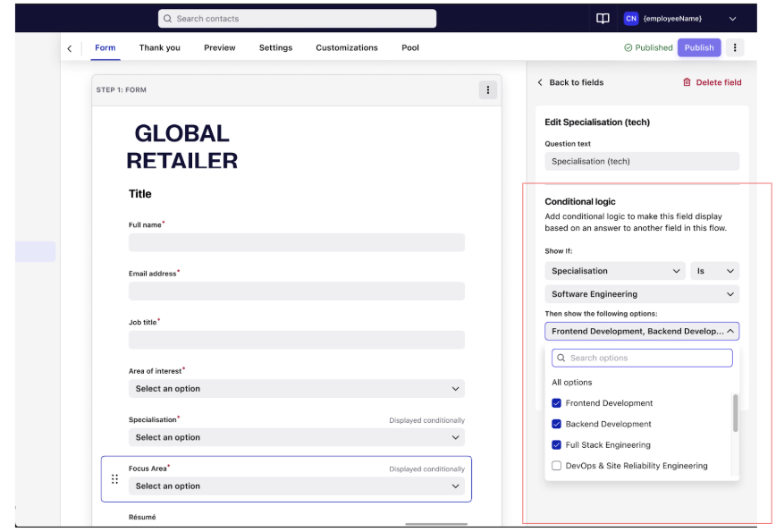Click Back to fields link
The image size is (776, 532).
point(570,82)
